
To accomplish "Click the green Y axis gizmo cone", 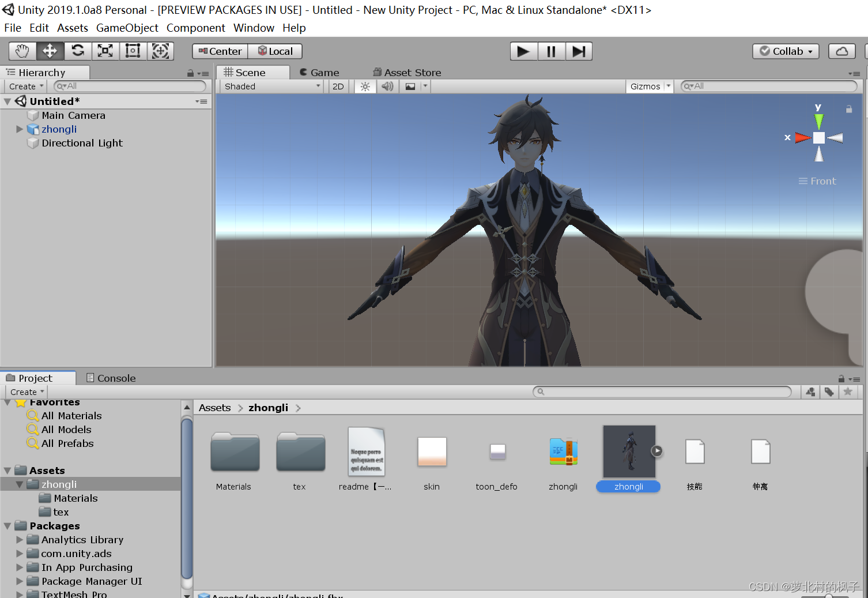I will pyautogui.click(x=818, y=121).
